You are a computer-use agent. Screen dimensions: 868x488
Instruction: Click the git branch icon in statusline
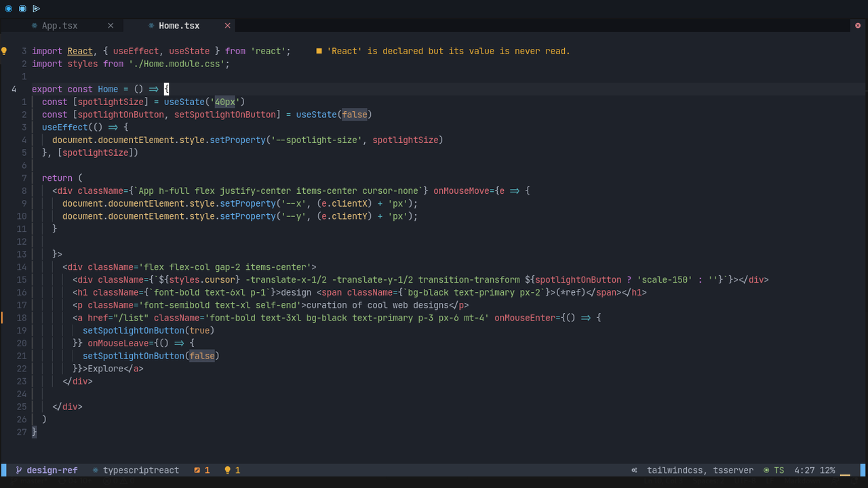click(19, 470)
